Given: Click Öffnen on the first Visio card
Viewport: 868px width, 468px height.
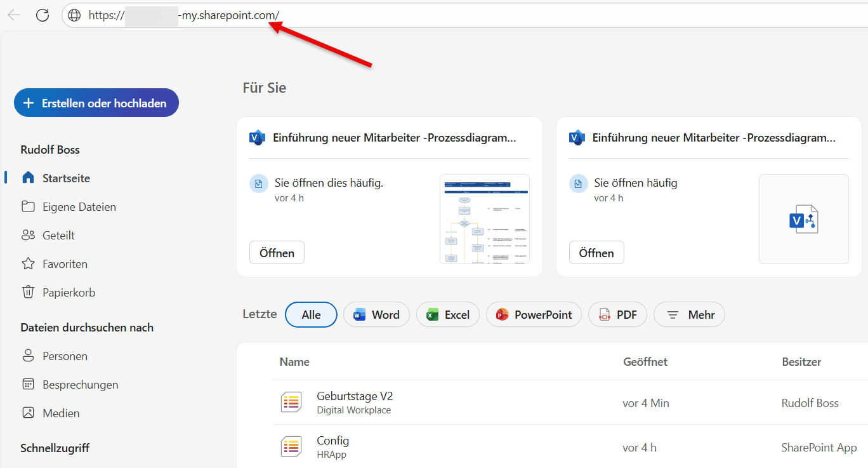Looking at the screenshot, I should [x=277, y=253].
